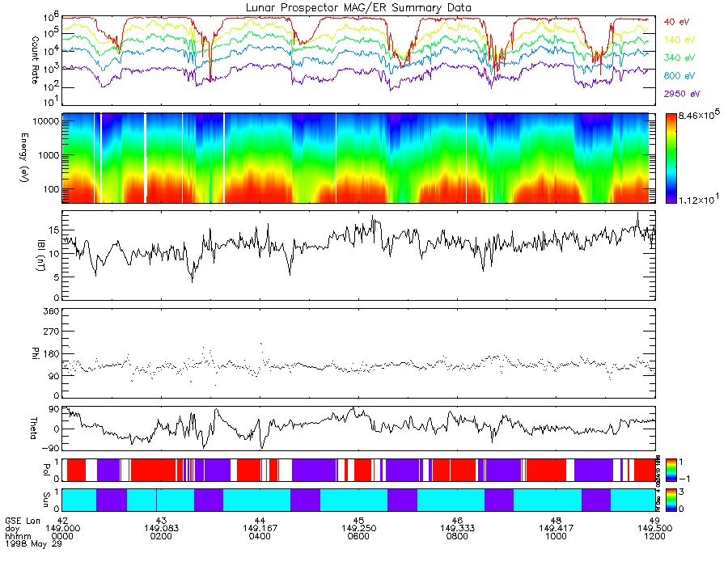Click the energy axis tick "10000"
728x566 pixels.
(x=45, y=121)
